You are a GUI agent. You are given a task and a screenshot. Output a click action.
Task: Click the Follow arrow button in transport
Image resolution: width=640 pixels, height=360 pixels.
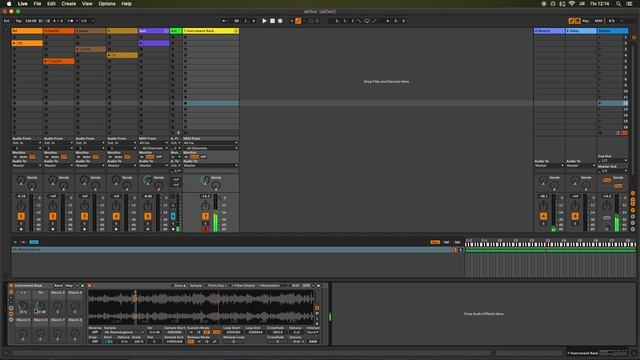[x=224, y=21]
